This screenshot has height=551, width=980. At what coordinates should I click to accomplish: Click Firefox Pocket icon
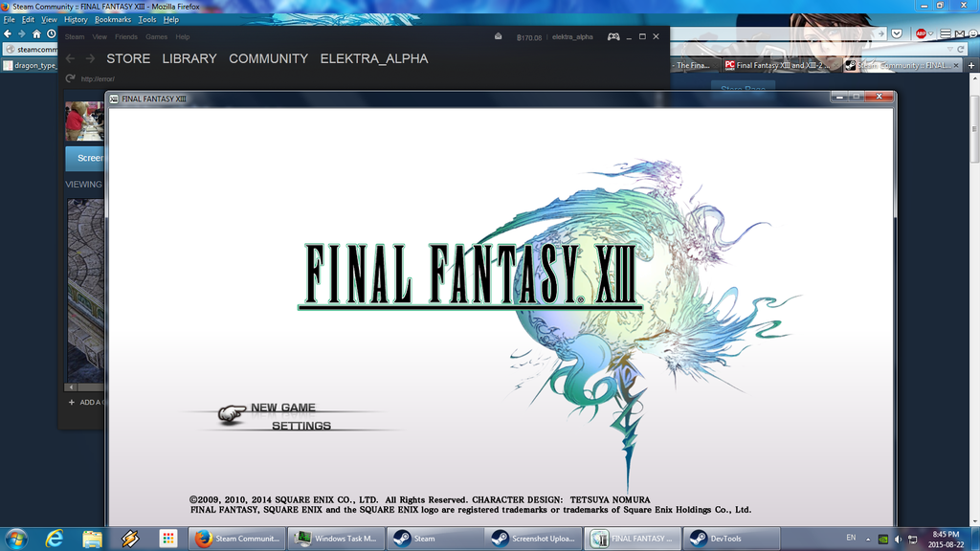point(897,33)
